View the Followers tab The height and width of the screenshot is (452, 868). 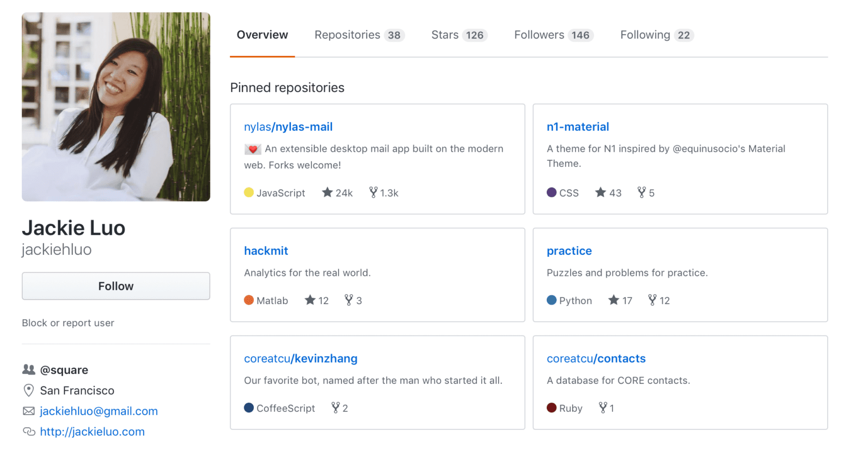pyautogui.click(x=553, y=35)
